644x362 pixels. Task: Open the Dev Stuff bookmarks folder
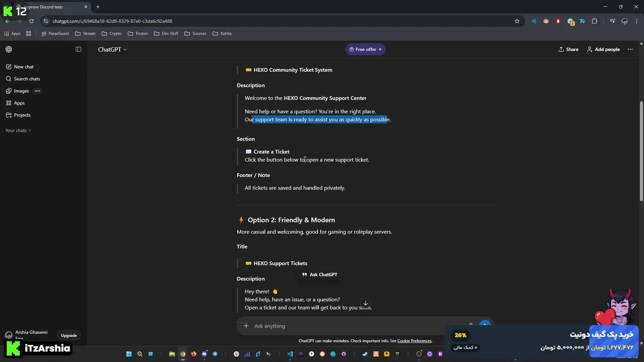pos(166,34)
